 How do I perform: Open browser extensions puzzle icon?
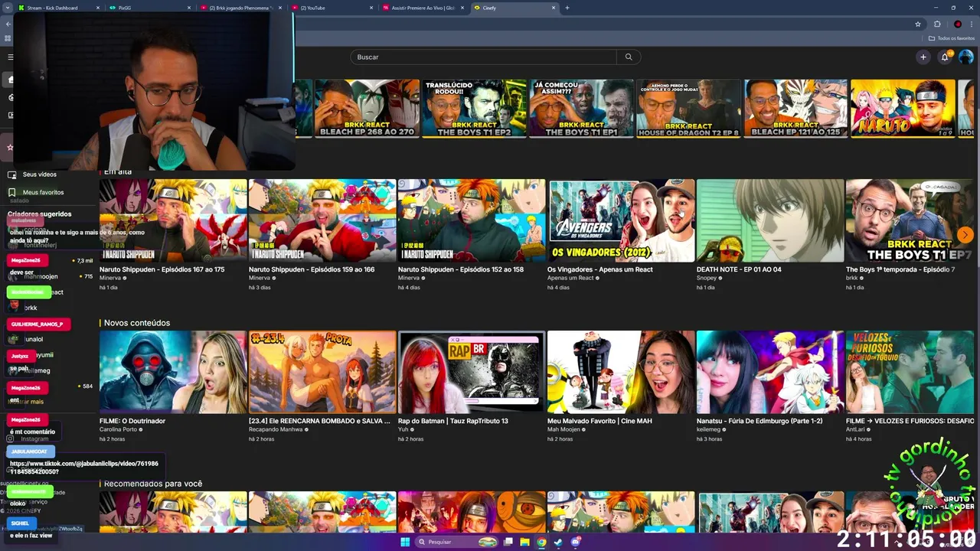click(x=937, y=24)
